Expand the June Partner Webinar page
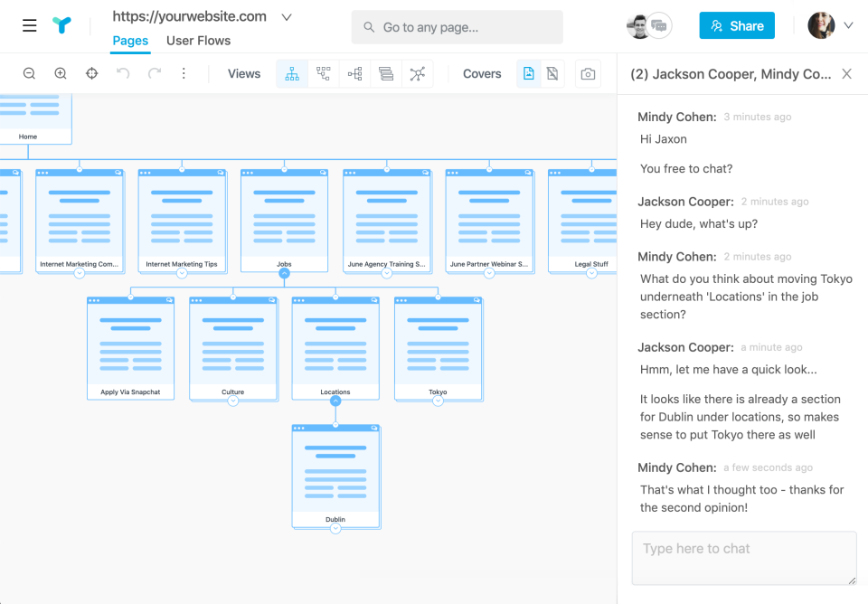This screenshot has height=604, width=868. 489,273
